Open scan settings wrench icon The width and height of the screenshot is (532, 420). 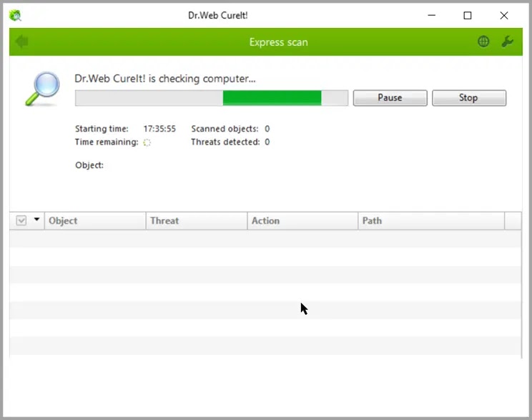507,41
